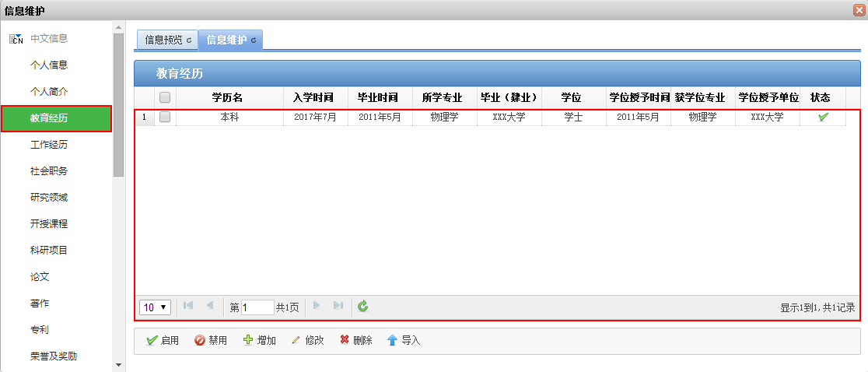The image size is (868, 372).
Task: Open the page size dropdown showing 10
Action: click(156, 307)
